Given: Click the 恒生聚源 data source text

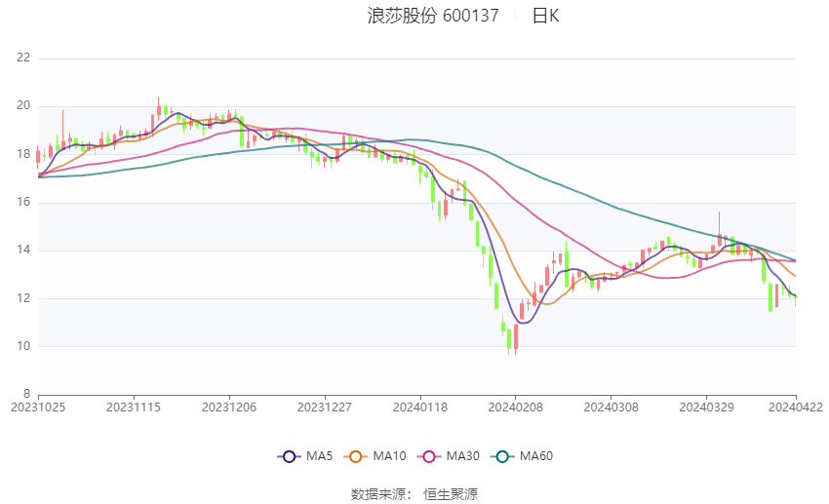Looking at the screenshot, I should tap(451, 494).
